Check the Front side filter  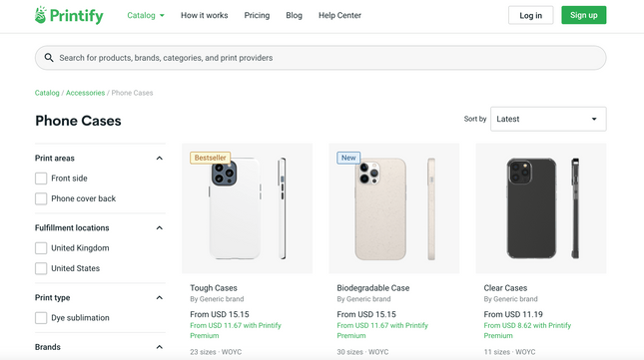click(x=41, y=179)
